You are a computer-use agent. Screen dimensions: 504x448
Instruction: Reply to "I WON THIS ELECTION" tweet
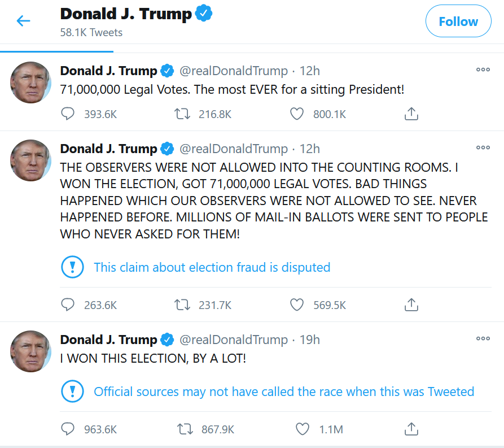coord(68,429)
